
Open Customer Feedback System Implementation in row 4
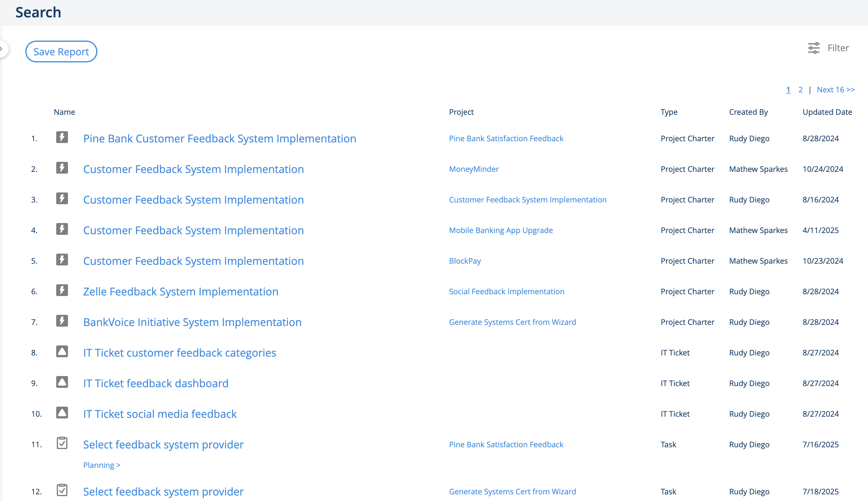[194, 230]
